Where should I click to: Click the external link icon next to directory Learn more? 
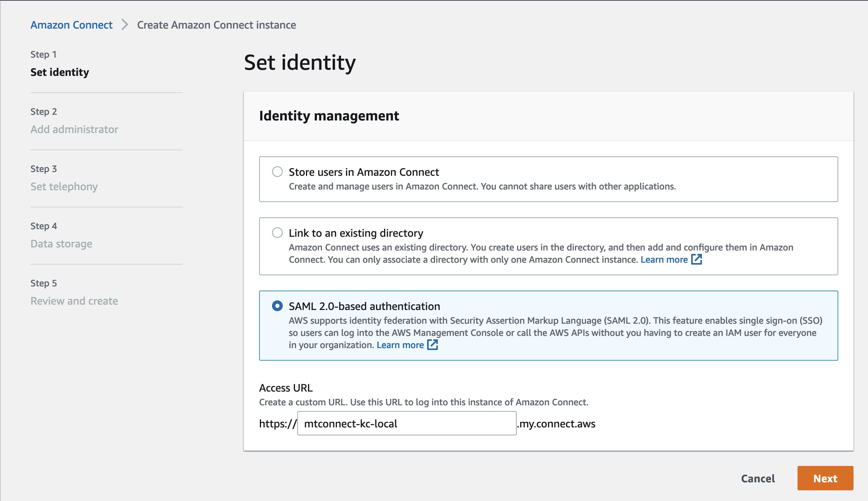697,259
